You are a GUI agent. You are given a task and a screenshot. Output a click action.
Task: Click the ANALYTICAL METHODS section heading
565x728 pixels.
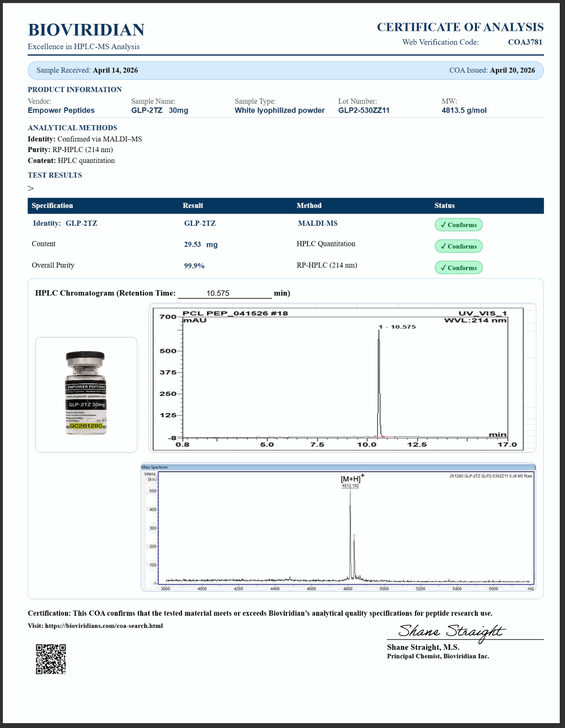click(x=72, y=128)
